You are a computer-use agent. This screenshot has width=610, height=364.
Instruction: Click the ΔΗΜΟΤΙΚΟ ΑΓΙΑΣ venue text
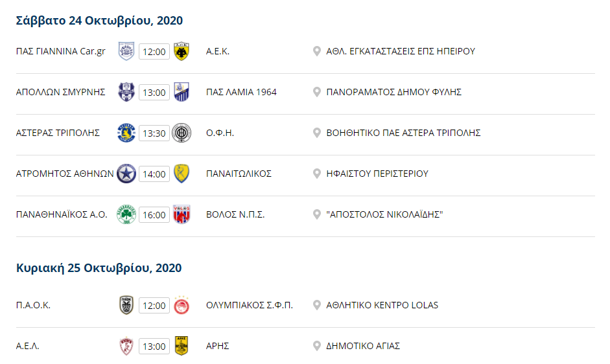click(x=363, y=346)
